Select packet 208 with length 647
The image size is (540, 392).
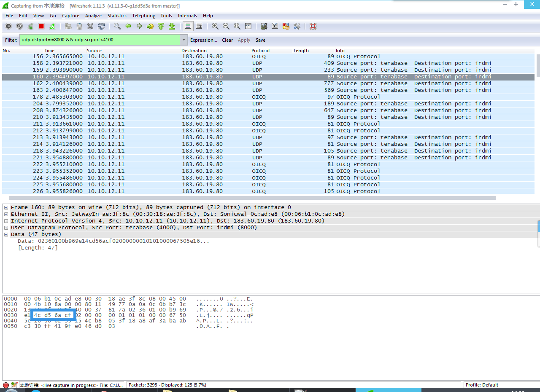[x=268, y=110]
